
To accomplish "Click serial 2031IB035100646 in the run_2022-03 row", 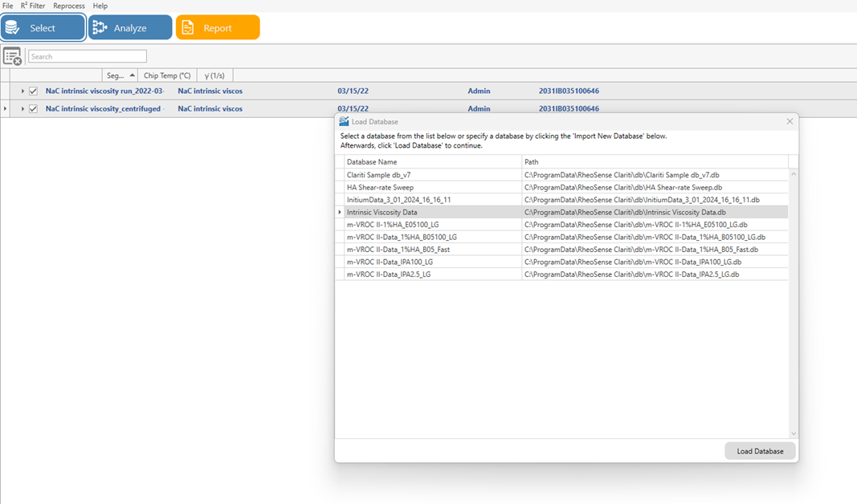I will coord(569,91).
